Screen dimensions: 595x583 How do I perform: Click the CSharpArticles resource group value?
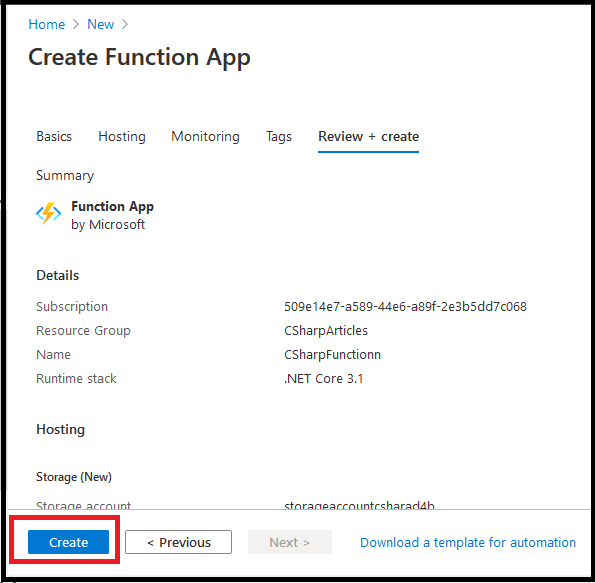coord(326,331)
